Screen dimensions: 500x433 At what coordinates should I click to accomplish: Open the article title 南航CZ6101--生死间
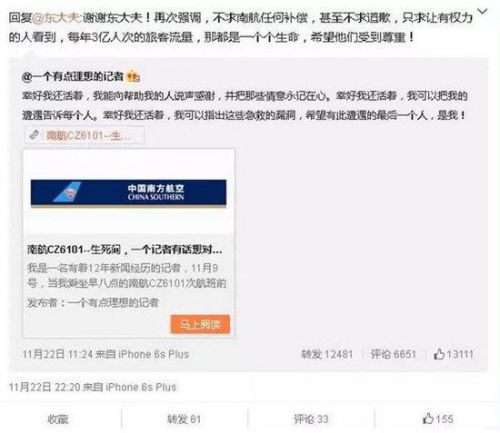(125, 249)
